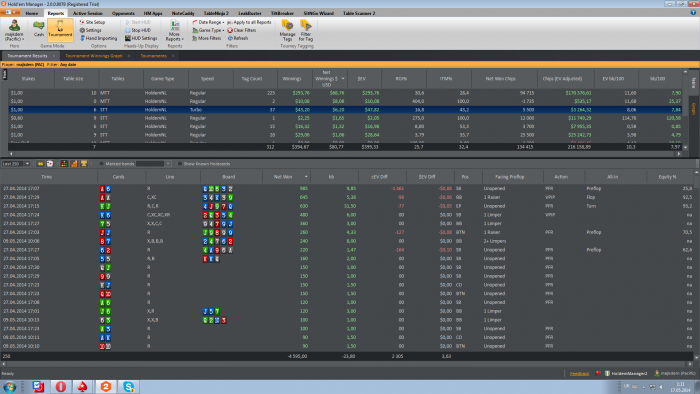The image size is (700, 394).
Task: Select hand from 09.05.2014 10:06
Action: point(346,241)
